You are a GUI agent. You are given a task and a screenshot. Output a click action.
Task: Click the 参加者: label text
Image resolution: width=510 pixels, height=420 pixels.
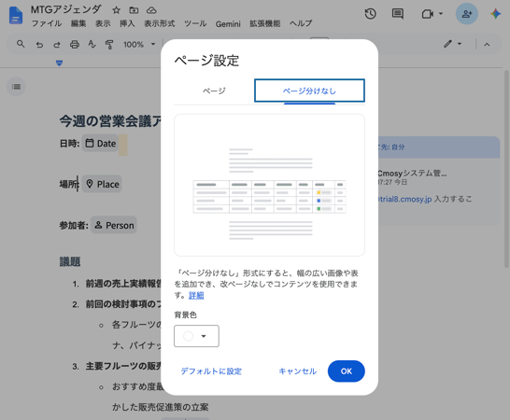click(x=74, y=225)
